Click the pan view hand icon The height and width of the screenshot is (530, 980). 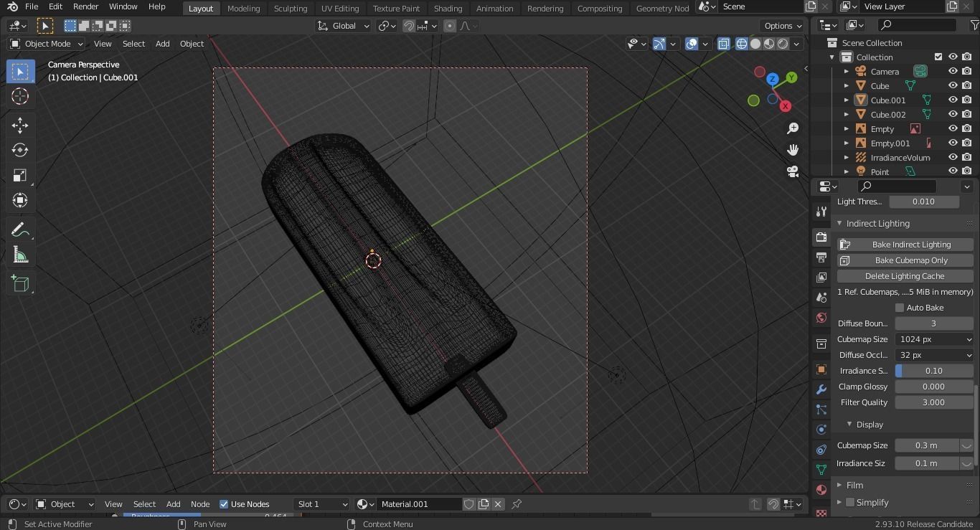point(793,150)
